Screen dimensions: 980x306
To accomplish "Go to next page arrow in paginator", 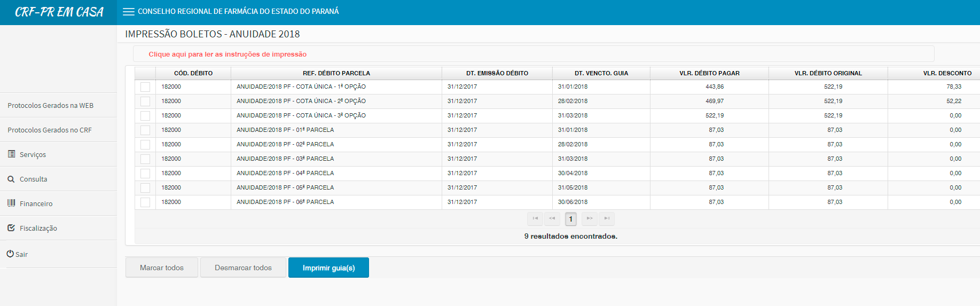I will click(590, 218).
